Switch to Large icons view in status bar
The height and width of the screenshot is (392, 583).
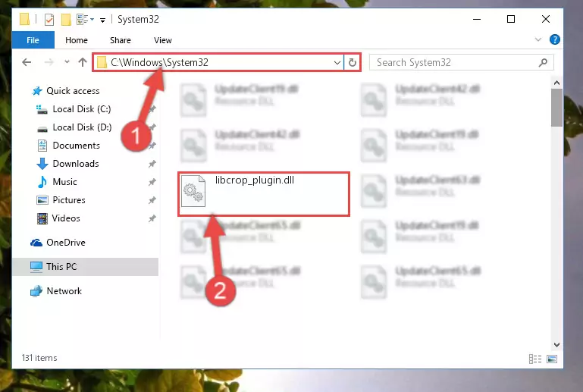552,359
